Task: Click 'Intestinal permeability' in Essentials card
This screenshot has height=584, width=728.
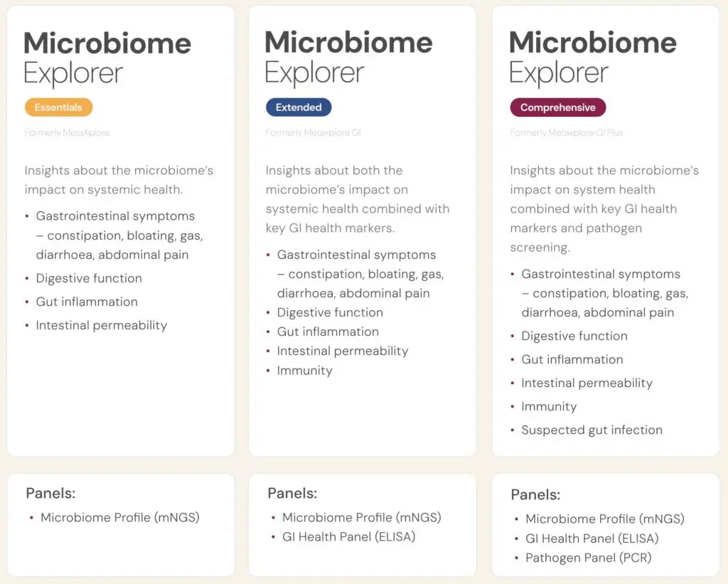Action: 102,326
